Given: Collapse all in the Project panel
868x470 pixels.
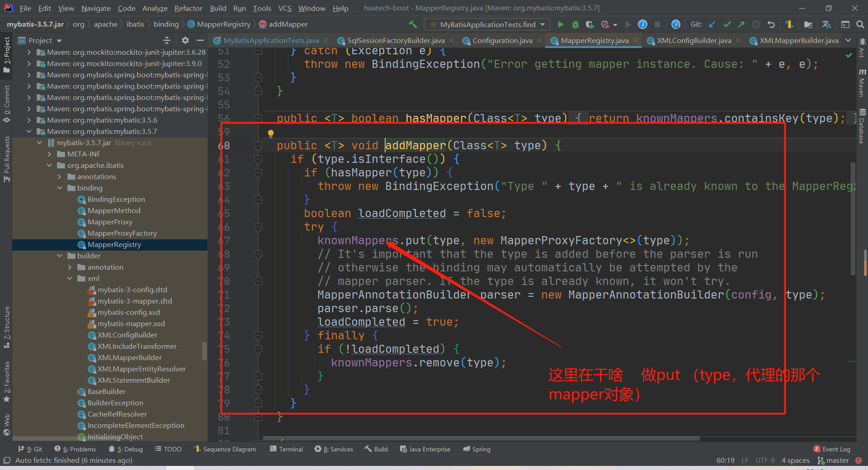Looking at the screenshot, I should tap(167, 40).
